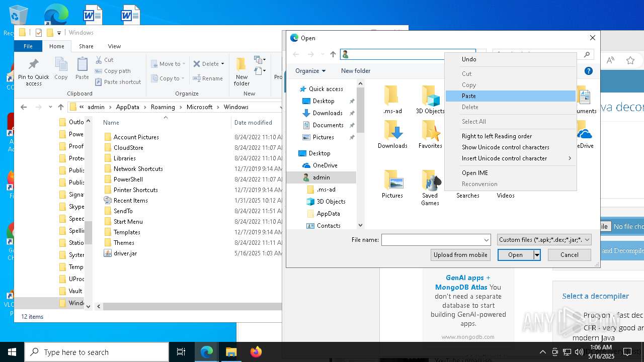Go up one level in Open dialog

coord(333,54)
